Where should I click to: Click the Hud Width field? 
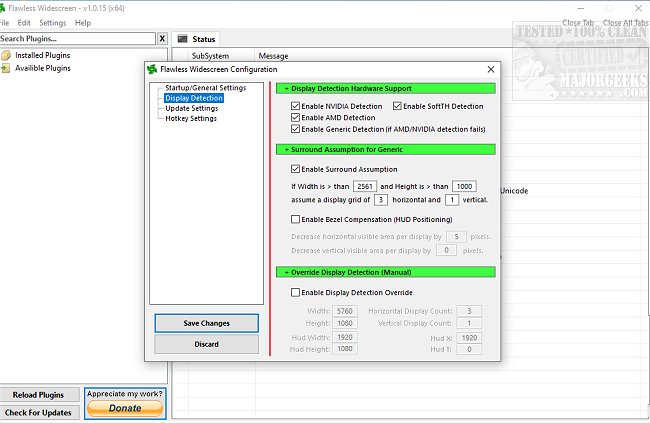pos(345,338)
